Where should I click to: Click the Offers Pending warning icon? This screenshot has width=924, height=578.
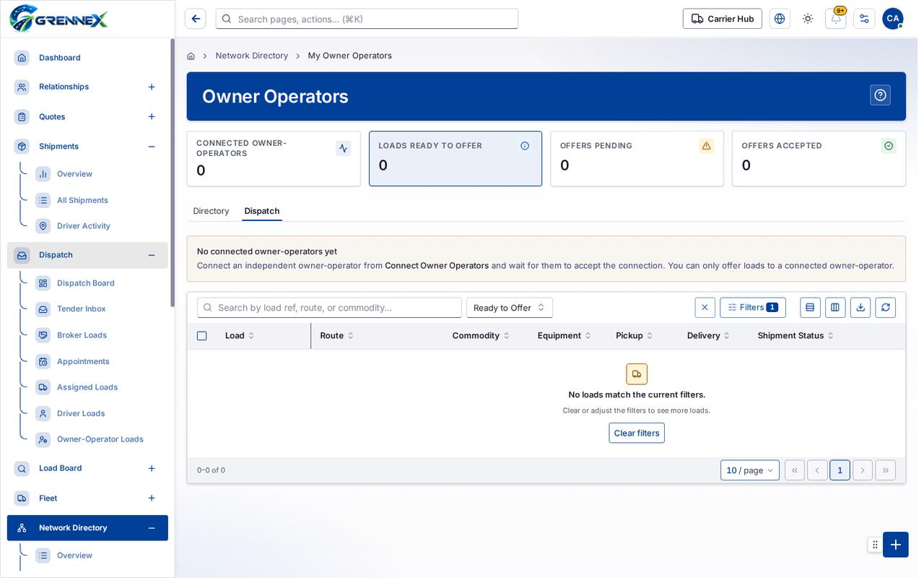click(x=707, y=146)
